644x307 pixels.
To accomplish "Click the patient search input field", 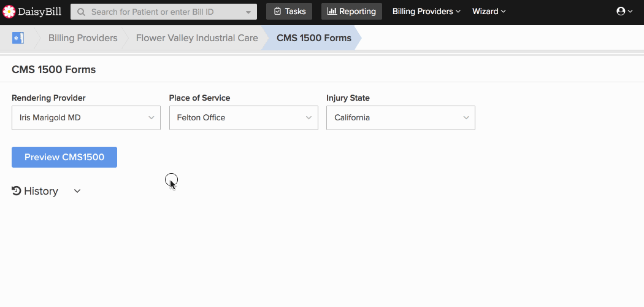I will pyautogui.click(x=164, y=12).
